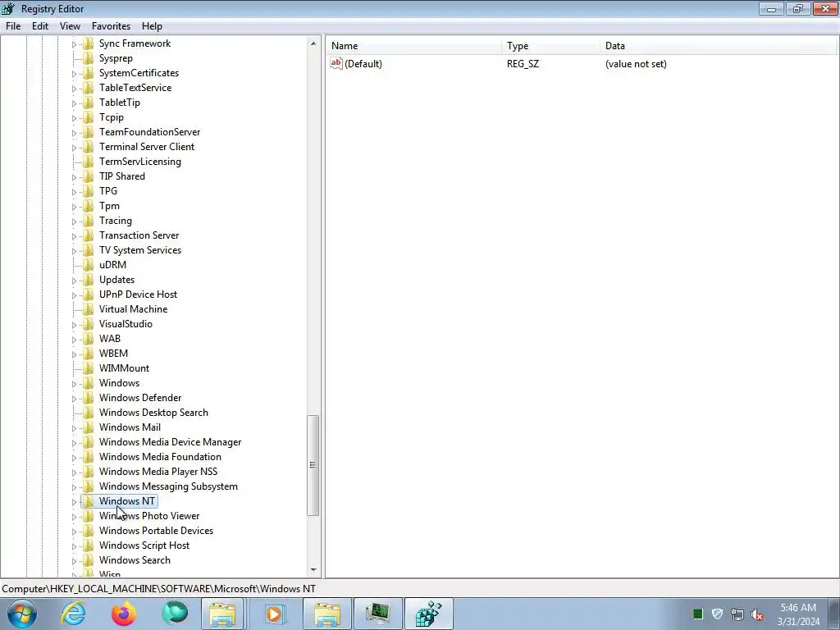The image size is (840, 630).
Task: Select Windows Media Device Manager key
Action: [170, 442]
